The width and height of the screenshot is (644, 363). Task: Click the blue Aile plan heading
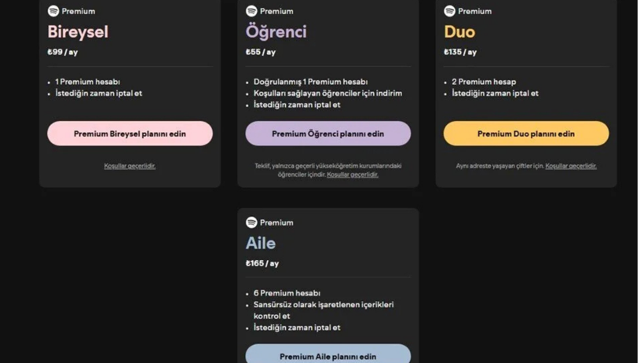point(260,244)
